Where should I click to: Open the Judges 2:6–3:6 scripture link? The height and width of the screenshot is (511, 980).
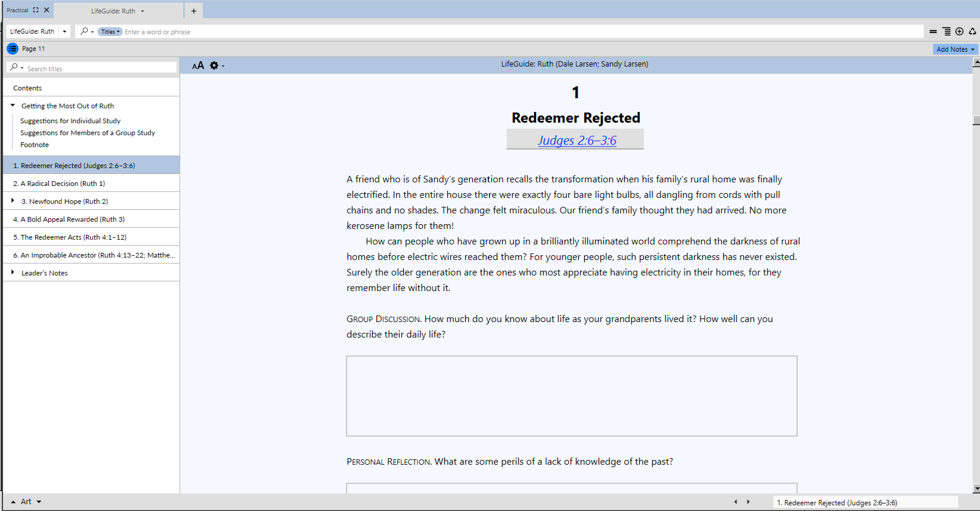[577, 140]
